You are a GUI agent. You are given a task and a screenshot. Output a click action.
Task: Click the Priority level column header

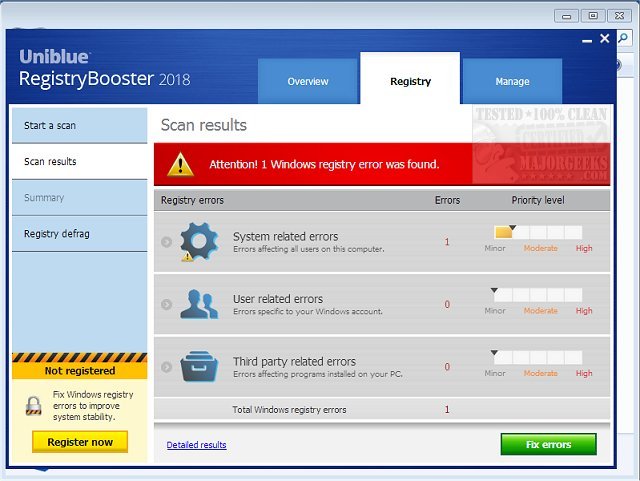538,200
